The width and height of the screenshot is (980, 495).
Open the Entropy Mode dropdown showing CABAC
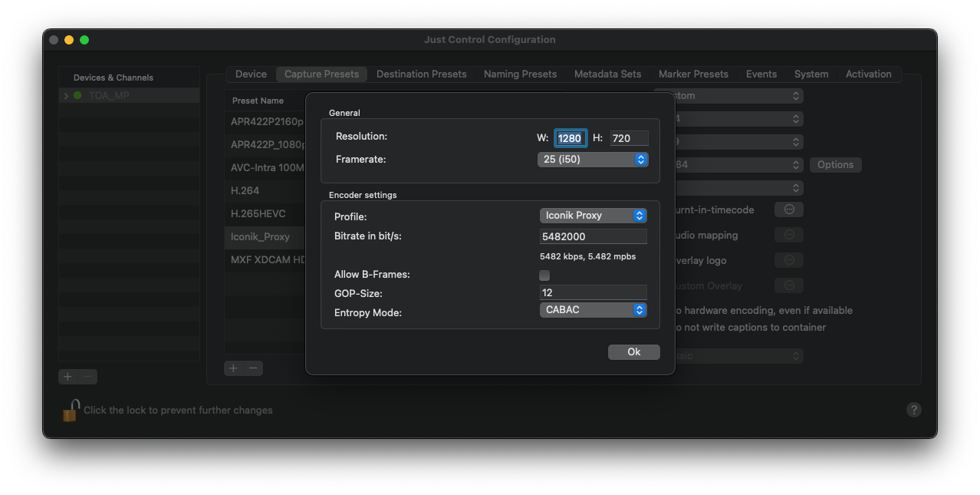click(x=593, y=310)
